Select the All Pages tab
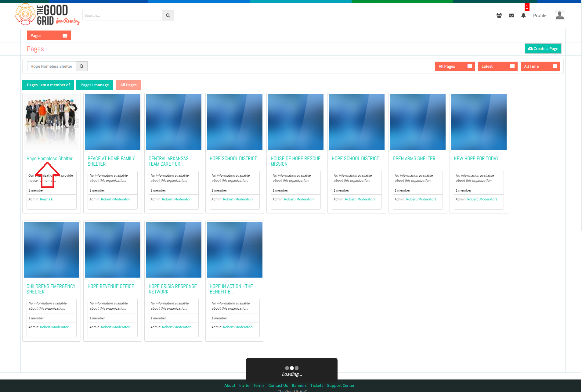Viewport: 582px width, 392px height. tap(128, 85)
